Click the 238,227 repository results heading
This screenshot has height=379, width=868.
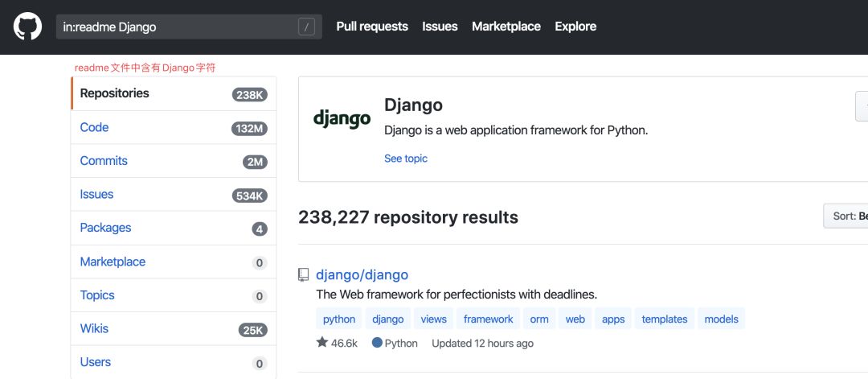(408, 217)
